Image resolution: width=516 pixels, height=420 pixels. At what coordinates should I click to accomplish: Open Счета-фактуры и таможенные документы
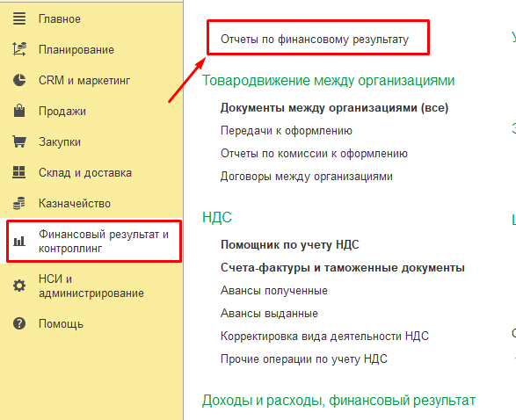pyautogui.click(x=343, y=267)
